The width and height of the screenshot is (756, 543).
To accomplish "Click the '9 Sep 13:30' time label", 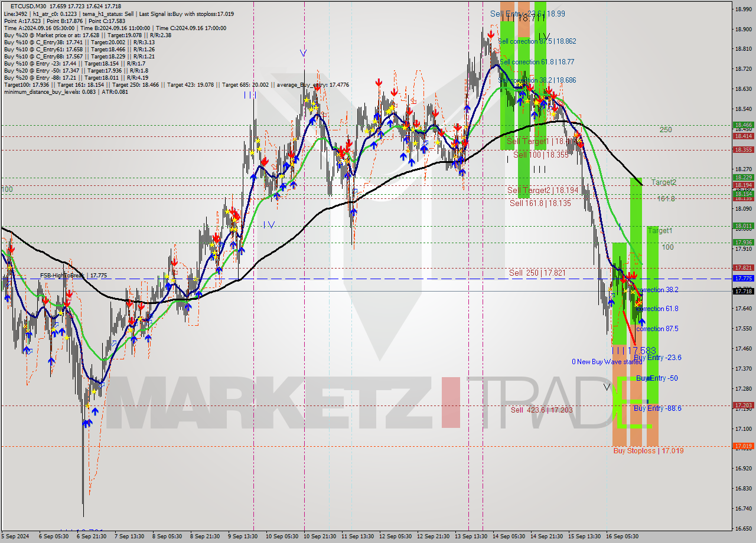I will click(242, 537).
